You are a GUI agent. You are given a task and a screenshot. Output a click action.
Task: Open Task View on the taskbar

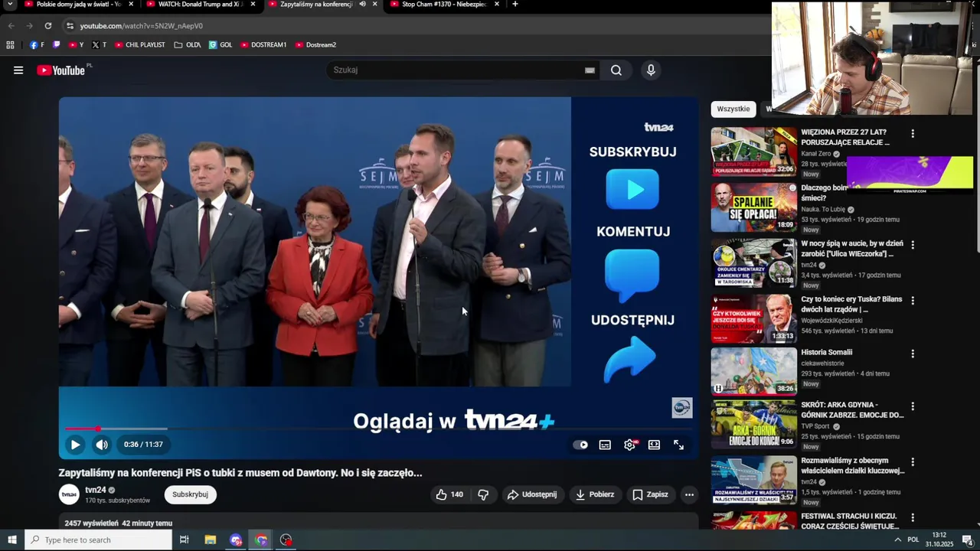pos(185,540)
